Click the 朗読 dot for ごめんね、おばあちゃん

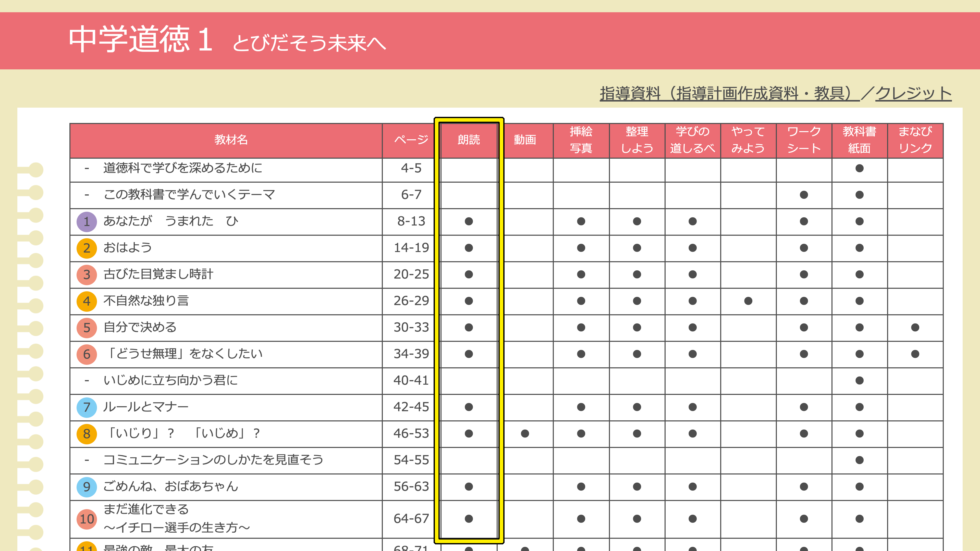[469, 487]
